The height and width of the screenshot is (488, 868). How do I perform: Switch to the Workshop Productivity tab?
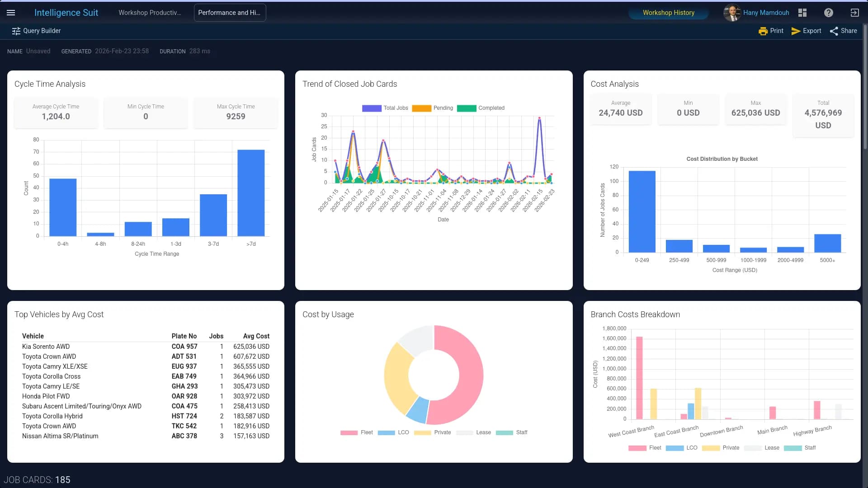(x=150, y=13)
